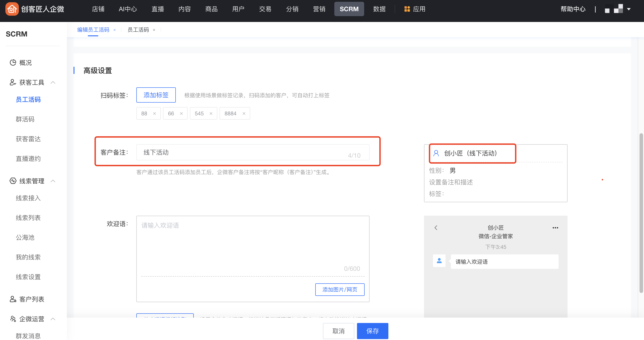Open the 商品 top menu
The width and height of the screenshot is (644, 340).
211,9
